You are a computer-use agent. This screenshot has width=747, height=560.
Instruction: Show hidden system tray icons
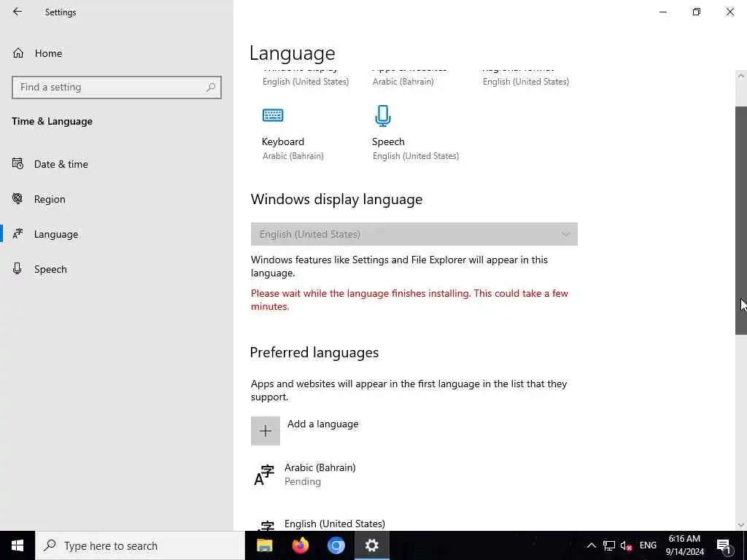(591, 545)
